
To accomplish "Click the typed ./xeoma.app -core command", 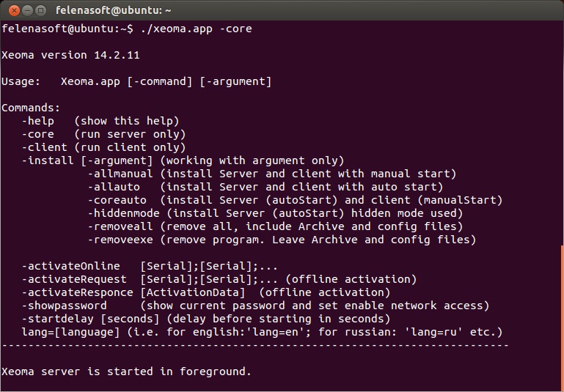I will (x=196, y=29).
